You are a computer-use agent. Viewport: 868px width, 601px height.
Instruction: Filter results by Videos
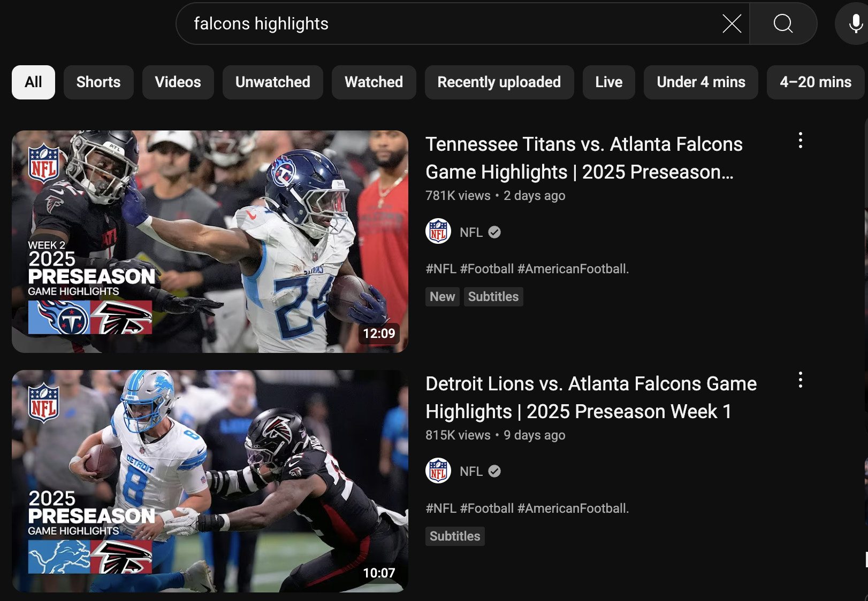coord(178,82)
